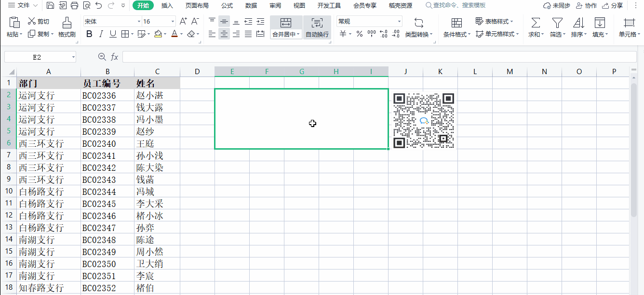Open the number format dropdown (常规)

[399, 22]
